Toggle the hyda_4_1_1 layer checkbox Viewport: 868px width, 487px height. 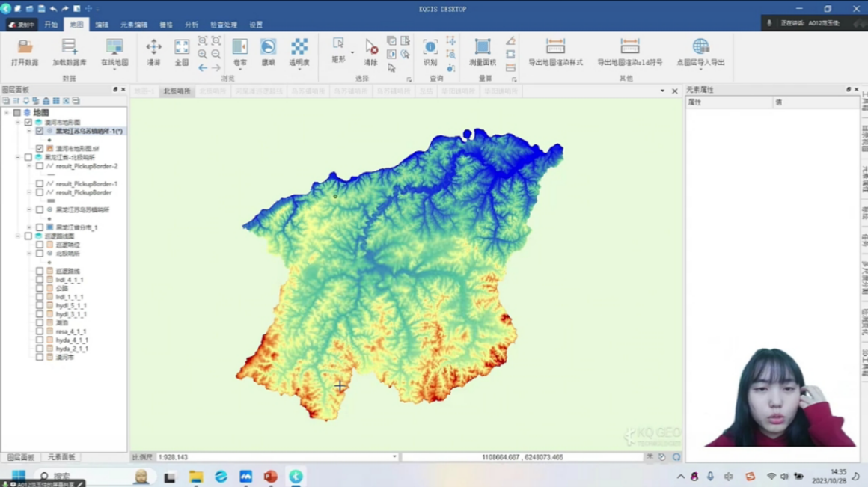tap(40, 340)
